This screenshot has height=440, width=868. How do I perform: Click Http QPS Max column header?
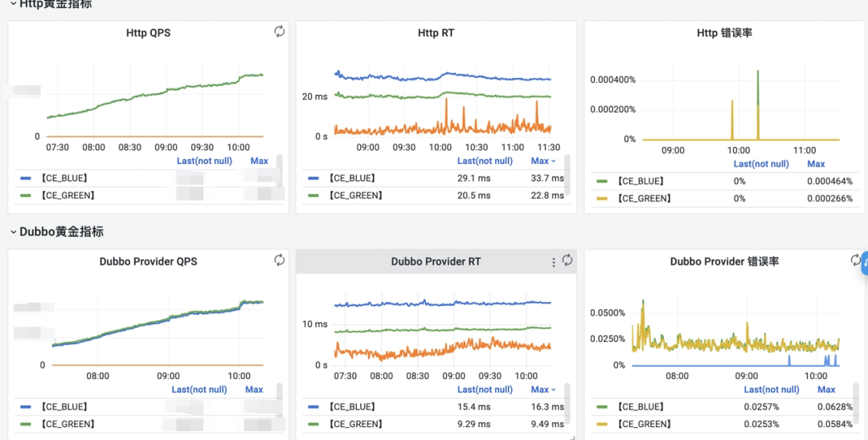[259, 161]
